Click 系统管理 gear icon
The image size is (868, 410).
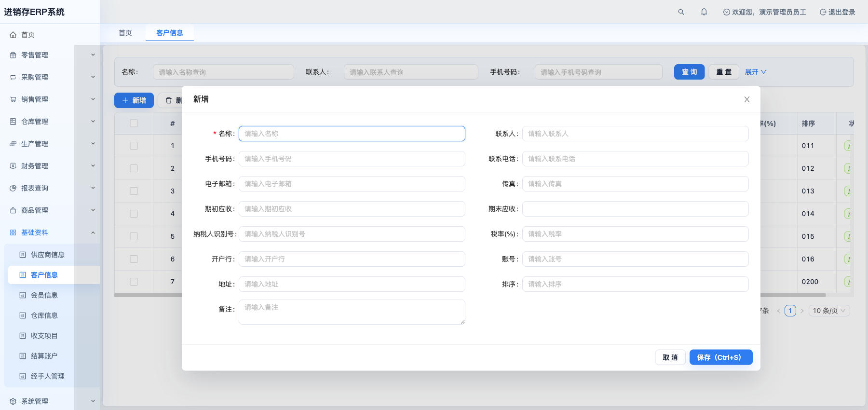pos(13,401)
